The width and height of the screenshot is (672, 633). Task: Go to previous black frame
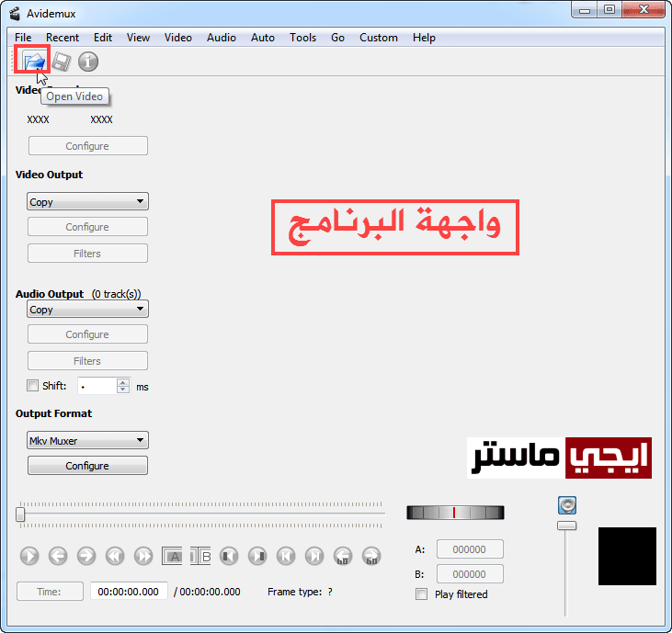229,556
